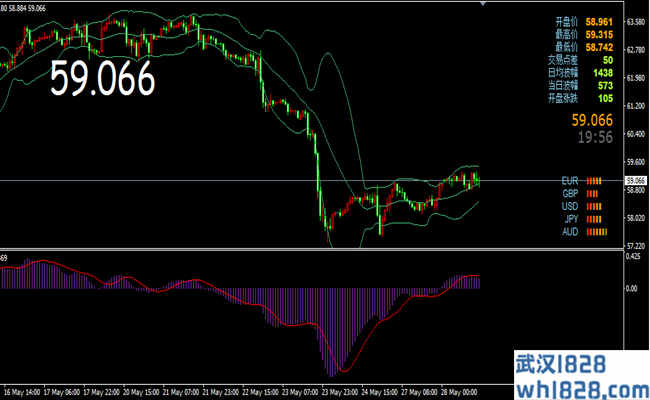Click the 交易点差 spread value 50
The image size is (650, 400).
coord(608,60)
